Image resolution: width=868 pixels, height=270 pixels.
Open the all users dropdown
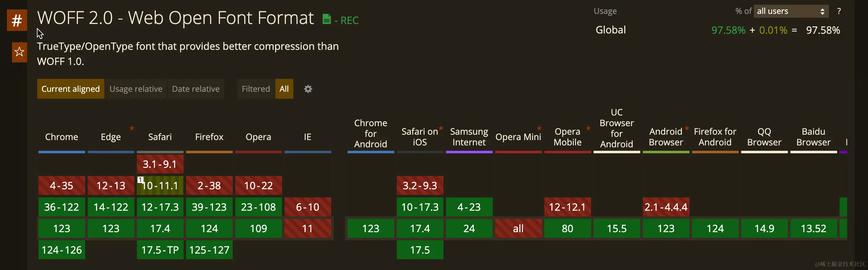pos(790,11)
